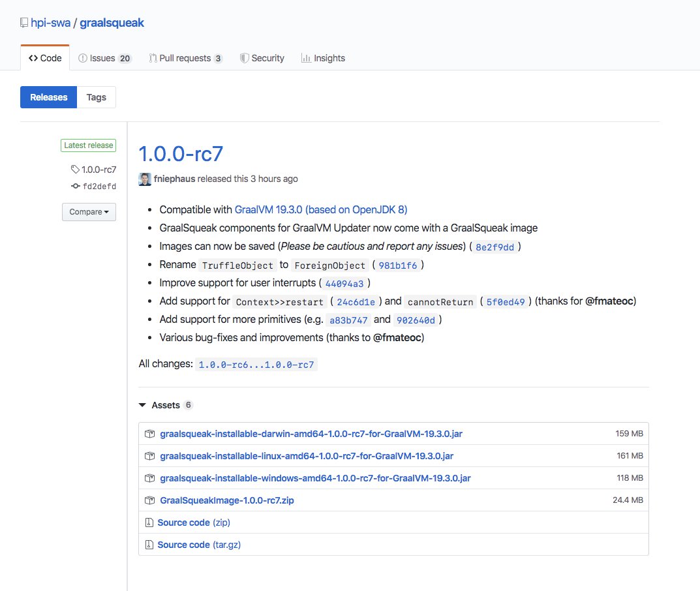Open commit 5f0ed49

506,302
